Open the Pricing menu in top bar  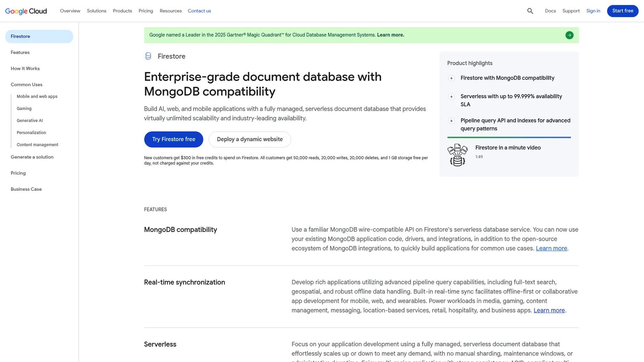click(x=146, y=11)
